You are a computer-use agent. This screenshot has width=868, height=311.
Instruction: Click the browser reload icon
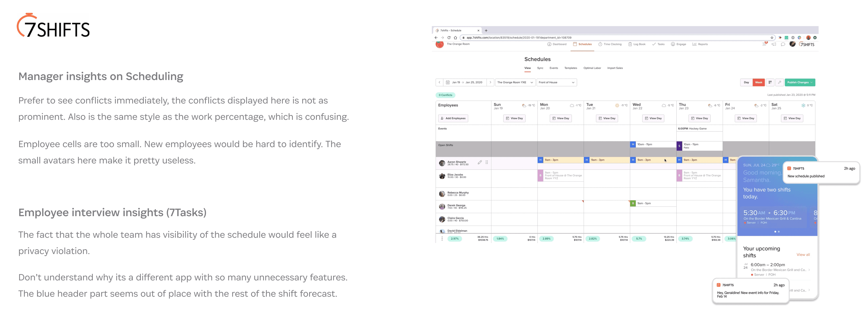(x=449, y=38)
